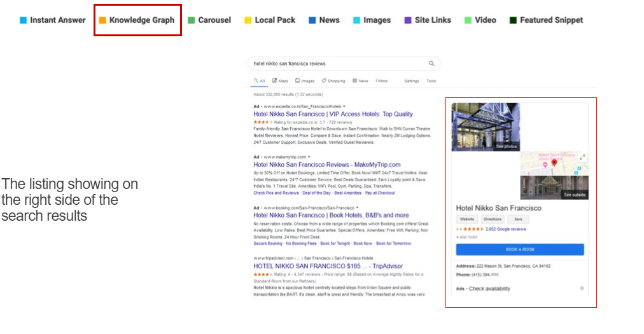Click the Book for Tomorrow sitelink
This screenshot has height=334, width=644.
coord(393,244)
